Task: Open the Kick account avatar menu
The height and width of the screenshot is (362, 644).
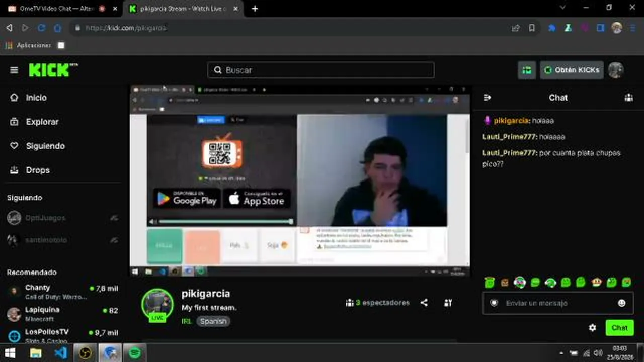Action: (x=616, y=70)
